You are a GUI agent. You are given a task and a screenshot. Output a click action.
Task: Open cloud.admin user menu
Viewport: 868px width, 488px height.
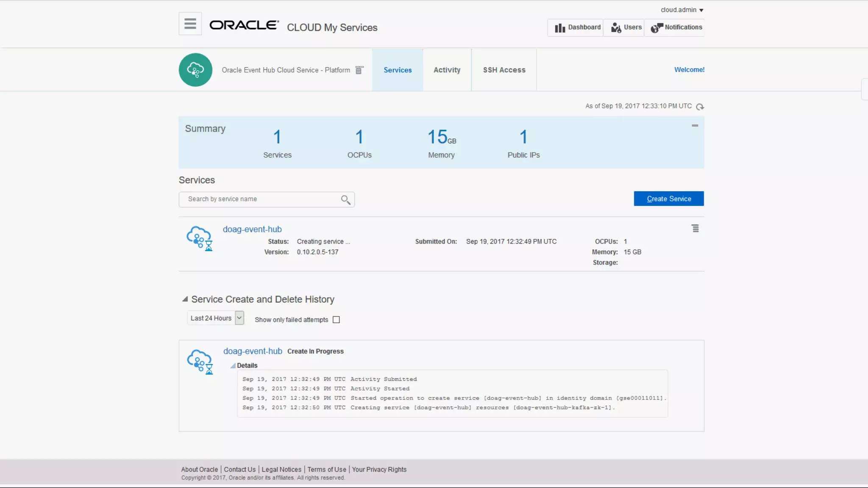[x=682, y=10]
